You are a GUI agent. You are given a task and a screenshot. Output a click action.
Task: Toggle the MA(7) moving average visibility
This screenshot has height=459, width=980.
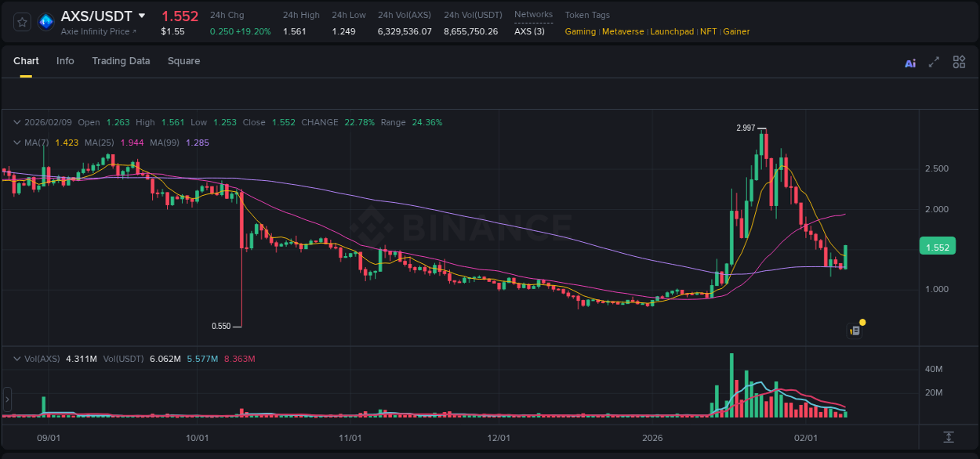pyautogui.click(x=35, y=143)
